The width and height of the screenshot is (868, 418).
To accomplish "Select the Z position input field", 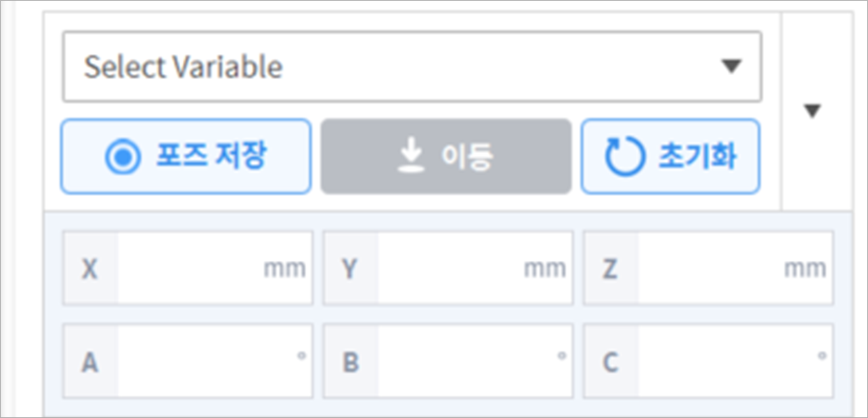I will [711, 269].
